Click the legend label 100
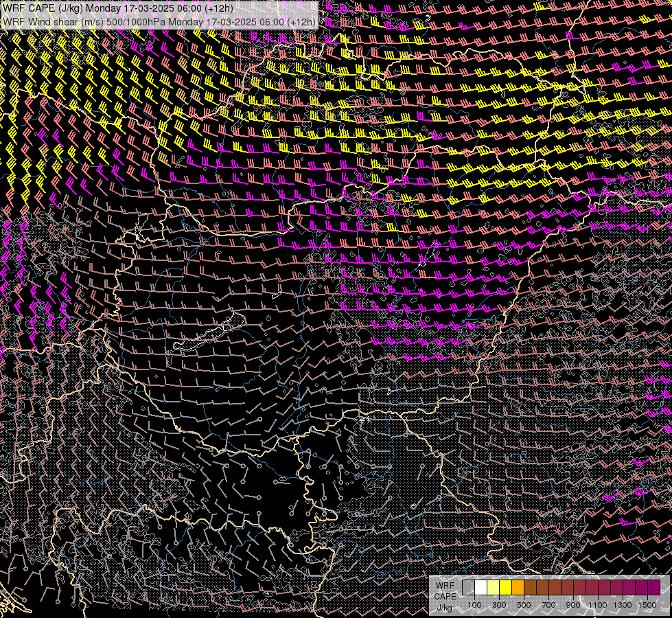 click(474, 605)
